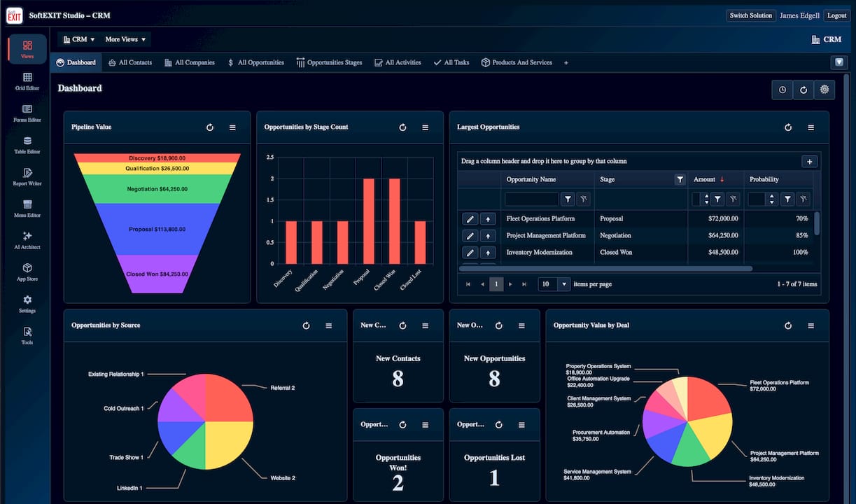Click the Stage column filter icon
This screenshot has width=856, height=504.
pyautogui.click(x=680, y=180)
